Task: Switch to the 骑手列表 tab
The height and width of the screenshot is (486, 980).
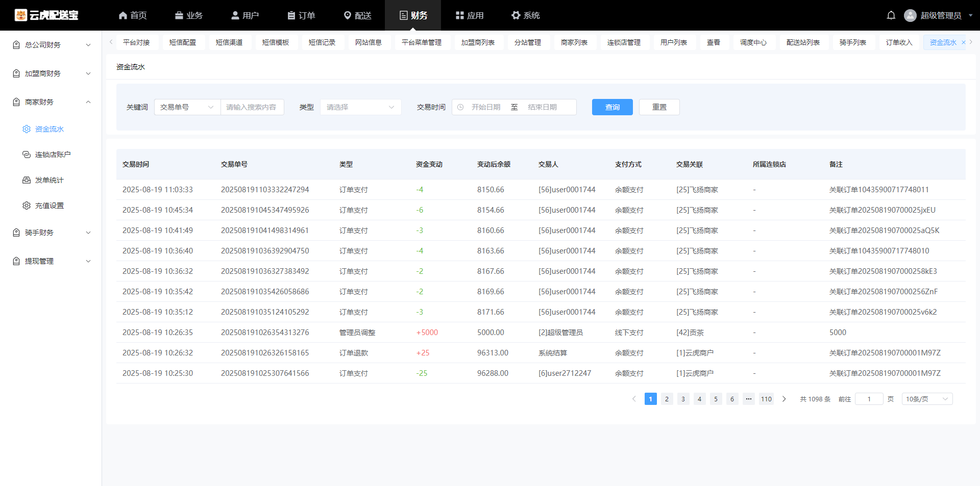Action: point(853,42)
